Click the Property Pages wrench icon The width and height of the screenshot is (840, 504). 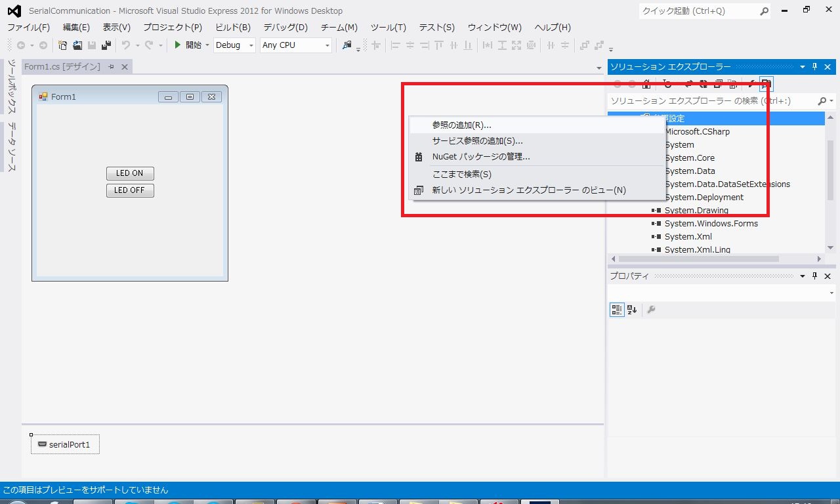tap(651, 310)
